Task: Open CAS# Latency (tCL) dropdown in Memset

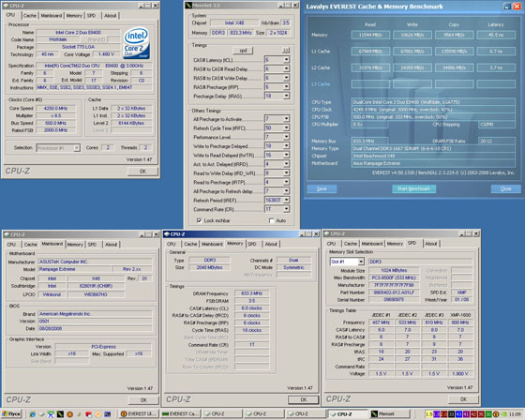Action: 286,60
